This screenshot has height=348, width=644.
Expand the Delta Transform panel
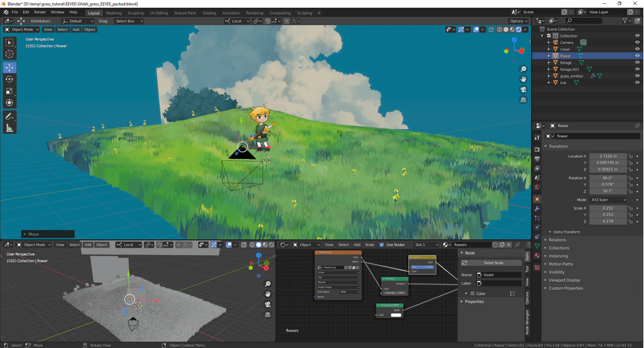coord(566,232)
